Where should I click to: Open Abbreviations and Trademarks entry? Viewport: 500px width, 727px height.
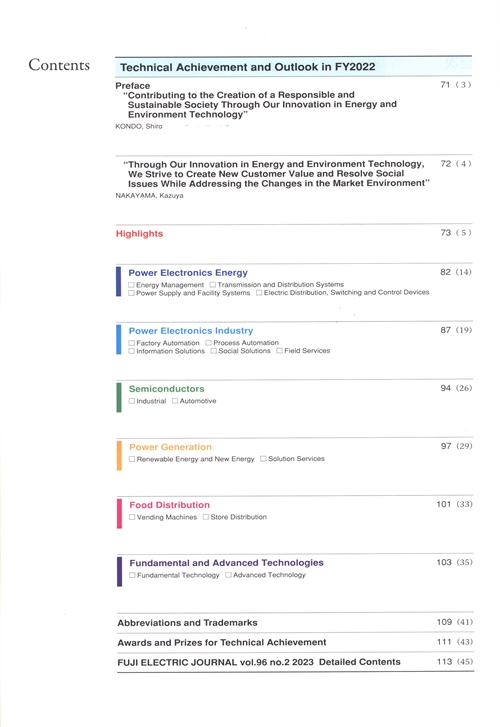click(x=187, y=623)
